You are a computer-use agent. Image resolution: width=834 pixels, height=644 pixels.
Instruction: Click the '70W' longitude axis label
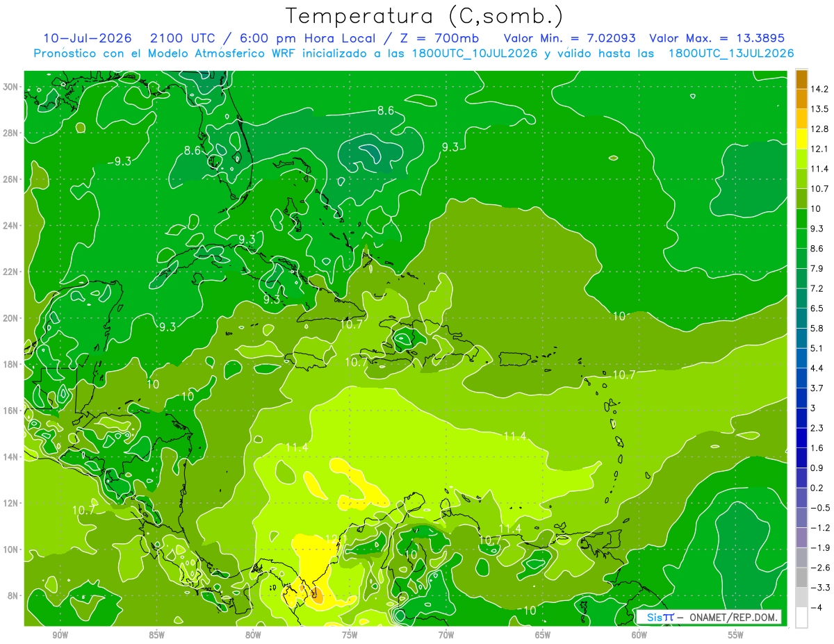[x=446, y=635]
